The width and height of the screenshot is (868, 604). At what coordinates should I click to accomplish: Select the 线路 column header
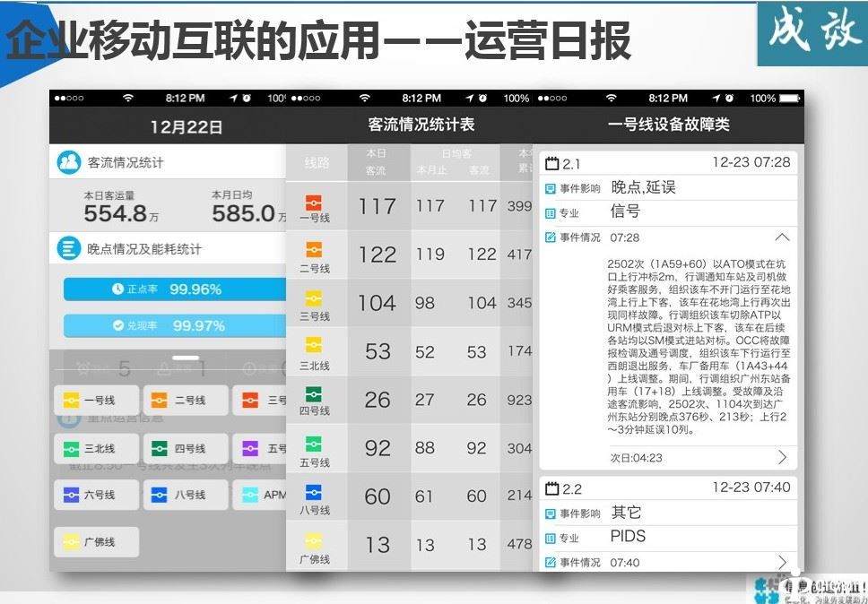click(x=317, y=163)
